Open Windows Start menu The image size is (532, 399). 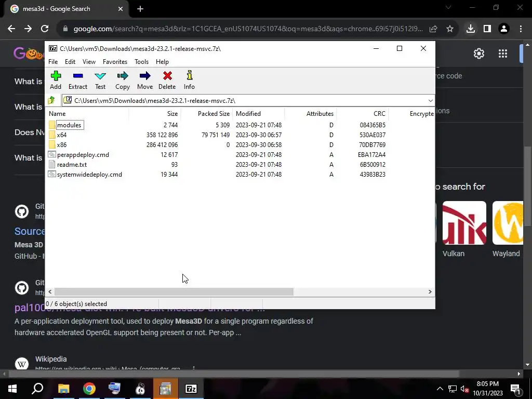coord(12,389)
